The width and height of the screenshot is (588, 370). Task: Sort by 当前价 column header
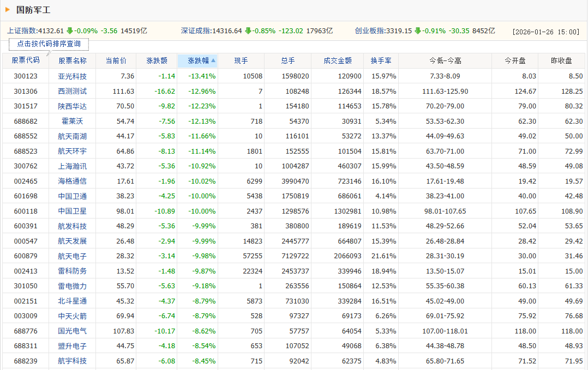tap(116, 60)
